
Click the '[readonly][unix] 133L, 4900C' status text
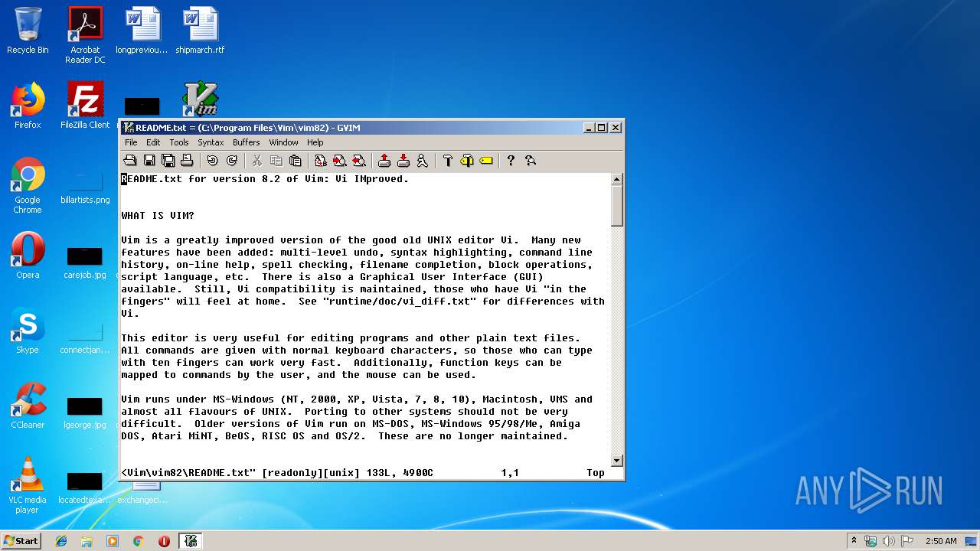(348, 473)
